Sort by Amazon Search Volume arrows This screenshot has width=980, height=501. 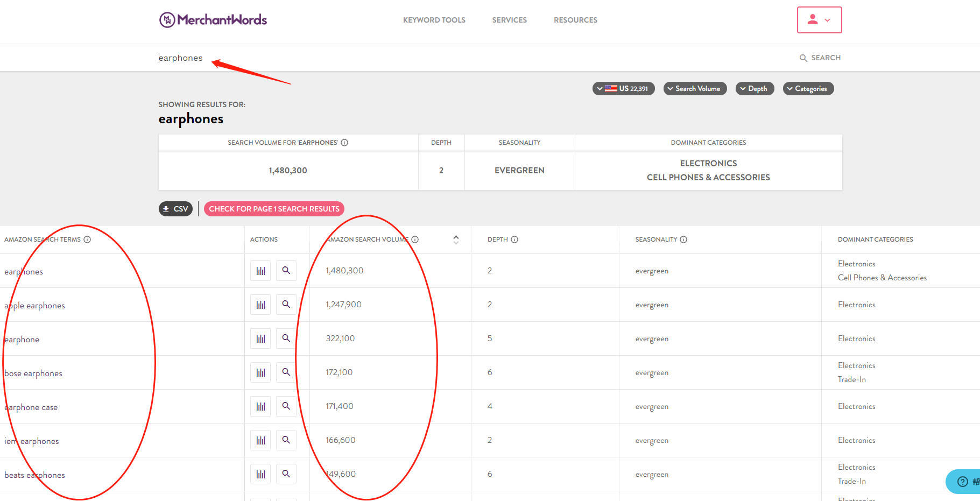456,239
